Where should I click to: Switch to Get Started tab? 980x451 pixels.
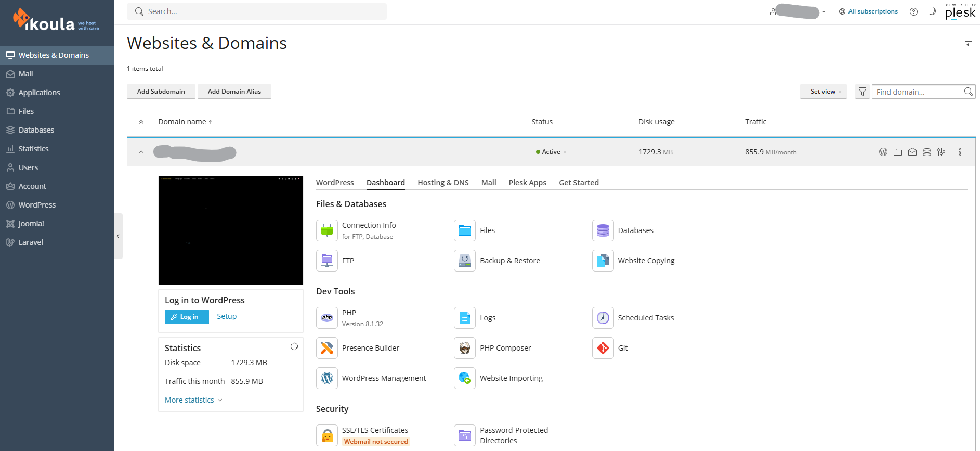pos(579,183)
